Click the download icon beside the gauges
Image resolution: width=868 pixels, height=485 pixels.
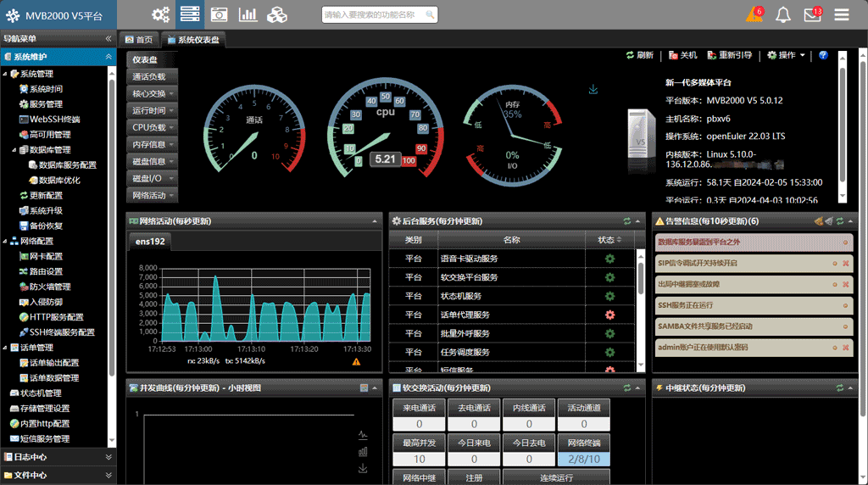(x=593, y=90)
